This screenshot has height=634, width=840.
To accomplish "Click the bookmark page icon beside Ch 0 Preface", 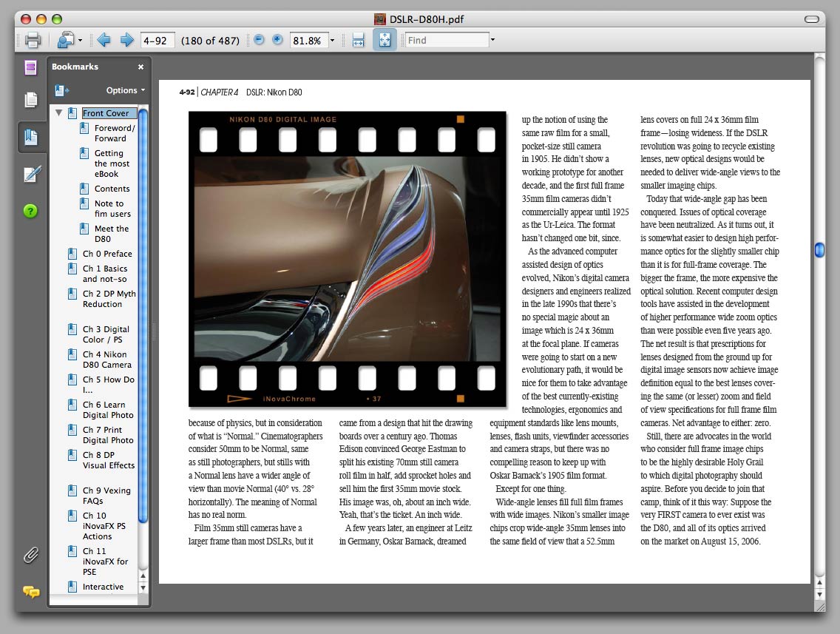I will [x=72, y=254].
